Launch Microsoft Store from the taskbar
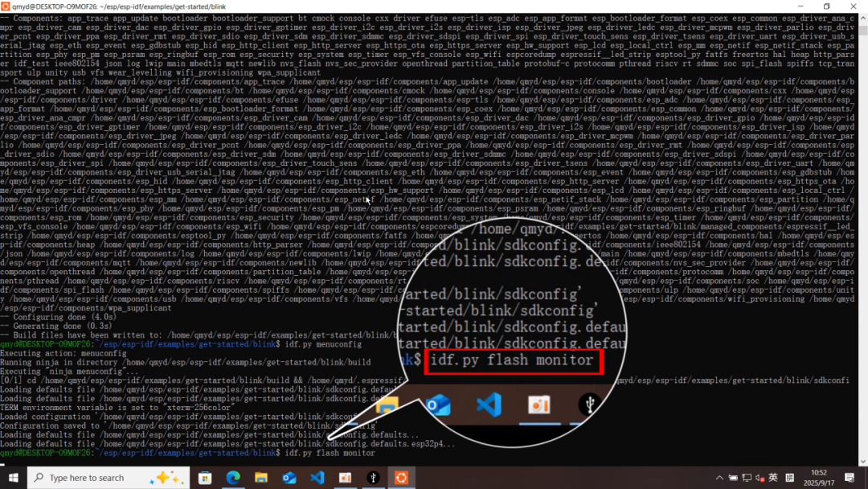Image resolution: width=868 pixels, height=489 pixels. pyautogui.click(x=206, y=478)
